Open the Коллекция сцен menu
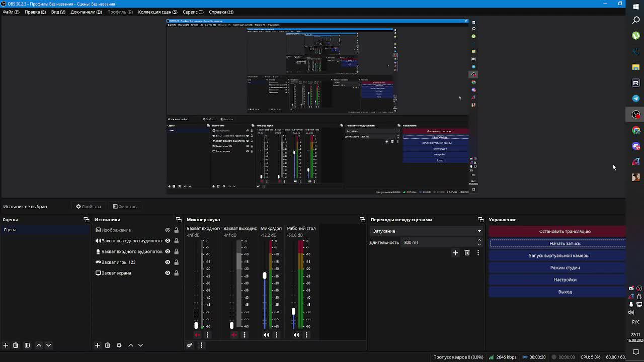The width and height of the screenshot is (644, 362). coord(157,12)
